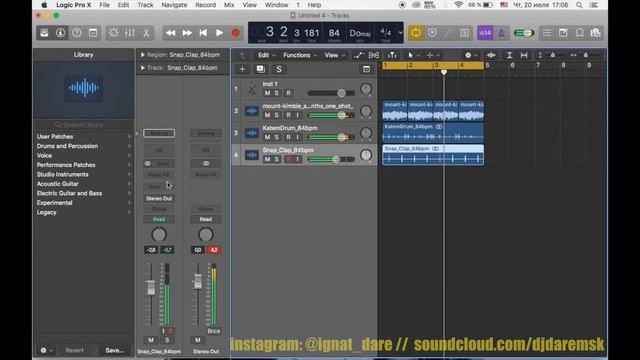Solo the Snap_Clap_84bpm track
This screenshot has width=640, height=360.
pyautogui.click(x=276, y=159)
